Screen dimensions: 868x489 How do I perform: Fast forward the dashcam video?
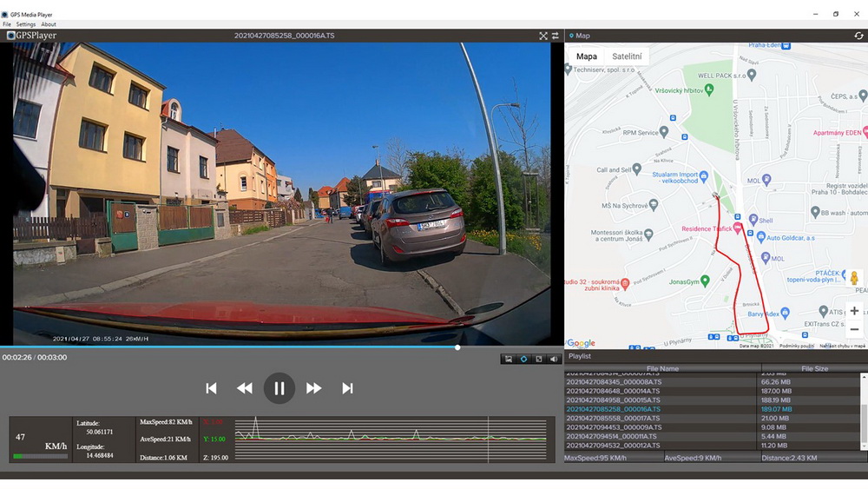point(313,388)
